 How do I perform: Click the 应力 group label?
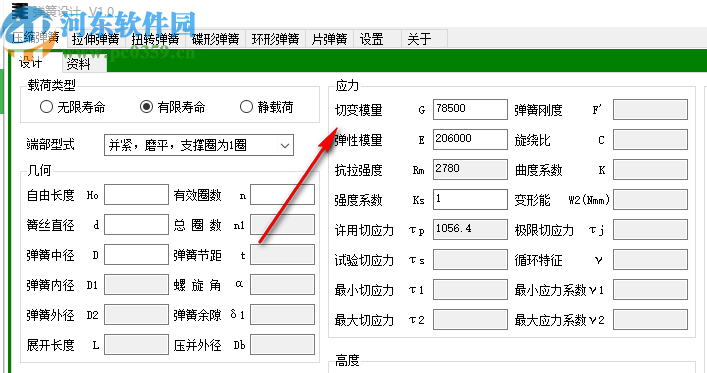coord(347,86)
